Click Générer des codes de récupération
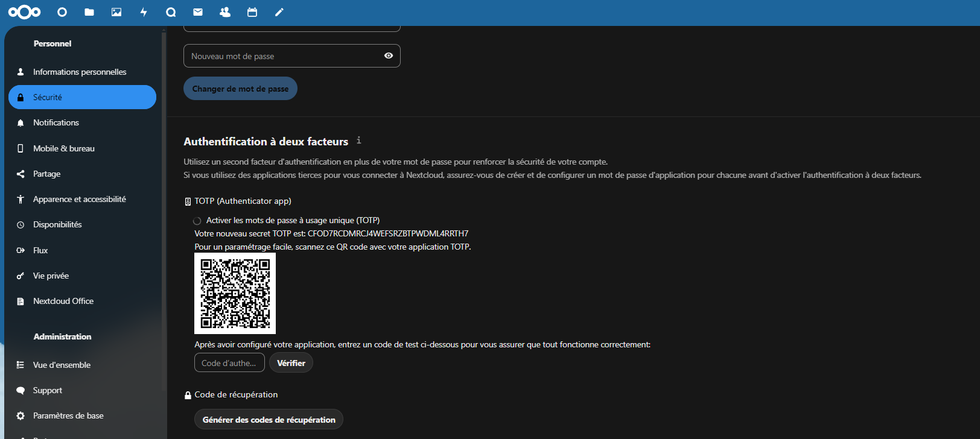This screenshot has width=980, height=439. pos(269,420)
